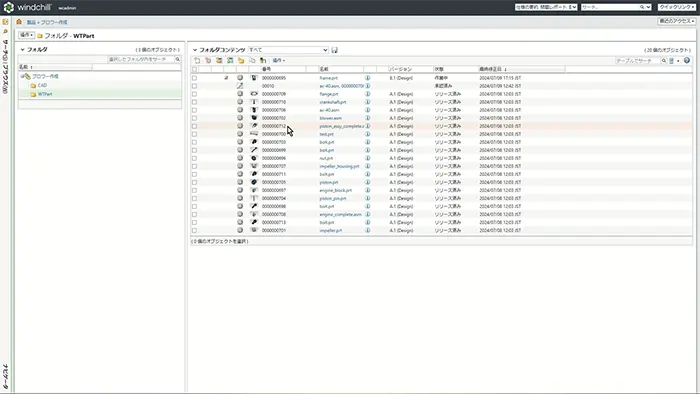Open the table view options dropdown icon

click(x=674, y=61)
